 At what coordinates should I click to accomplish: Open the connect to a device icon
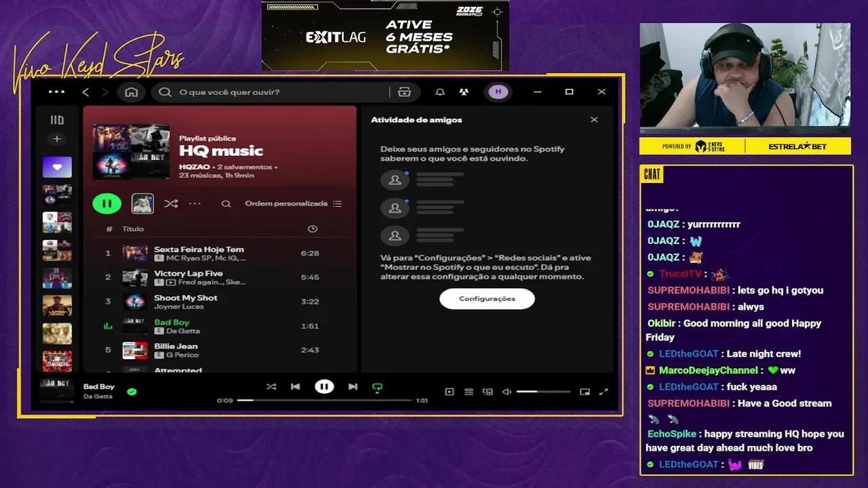tap(488, 392)
